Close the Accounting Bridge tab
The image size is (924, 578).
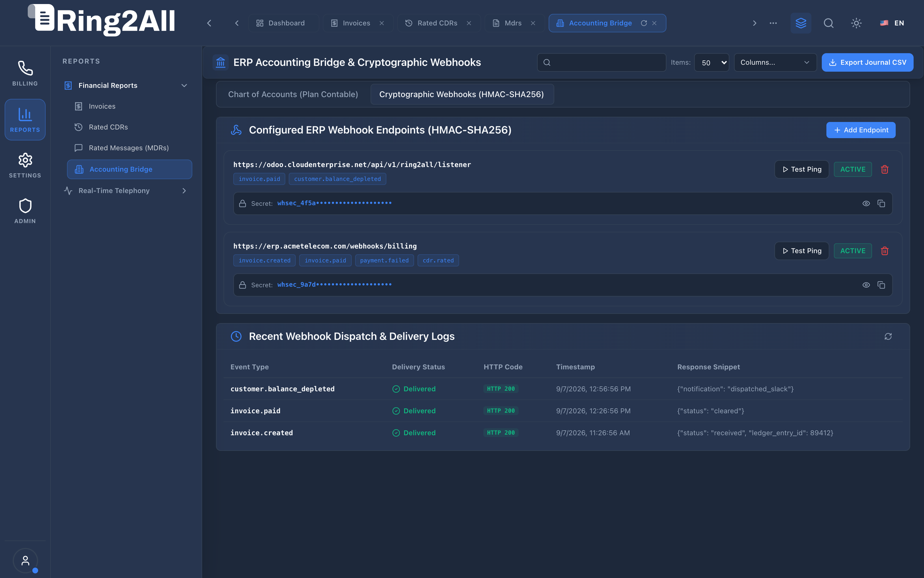coord(654,23)
